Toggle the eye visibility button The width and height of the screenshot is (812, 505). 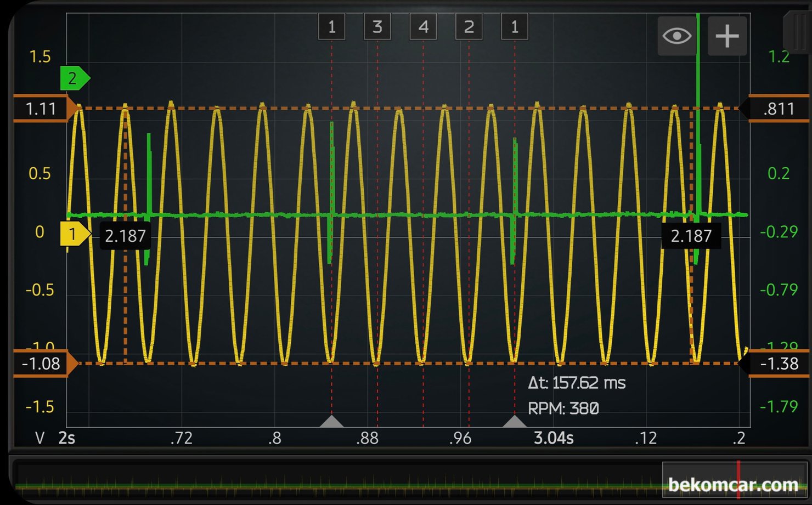click(676, 36)
